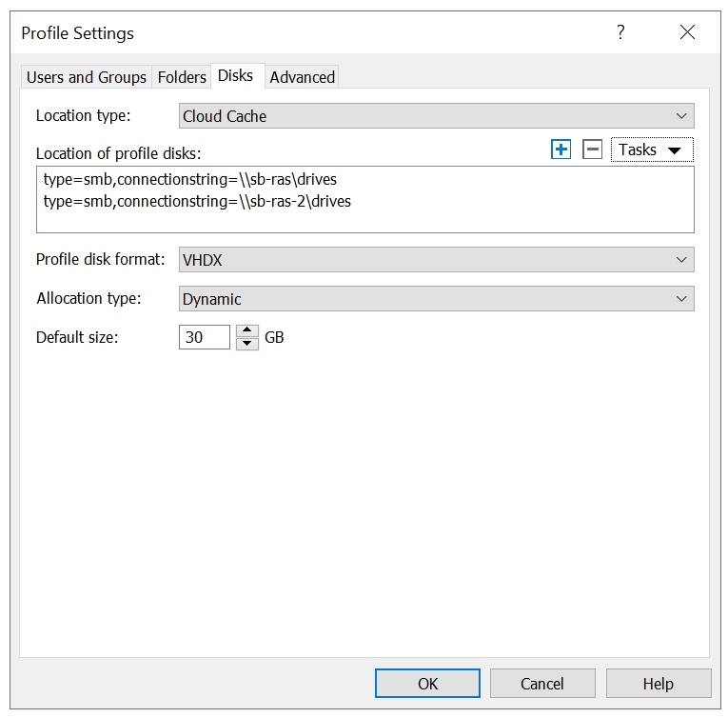Viewport: 728px width, 718px height.
Task: Open the Folders tab
Action: (x=182, y=77)
